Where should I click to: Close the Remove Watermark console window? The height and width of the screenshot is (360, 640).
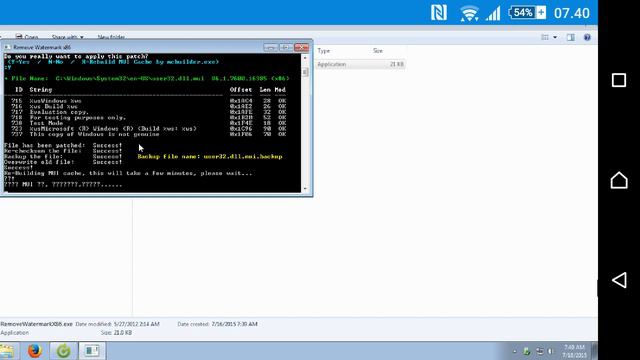coord(302,47)
